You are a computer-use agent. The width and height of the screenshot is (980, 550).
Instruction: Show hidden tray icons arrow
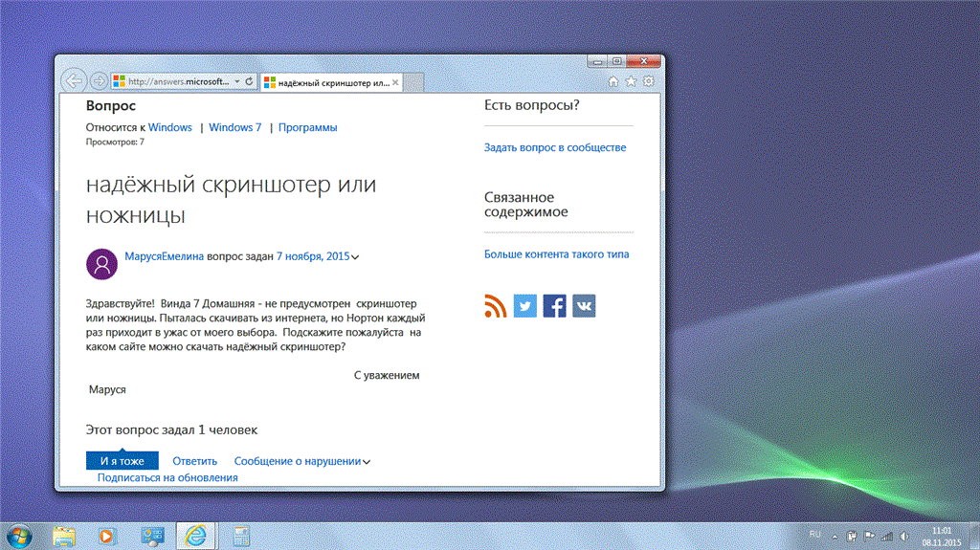835,537
